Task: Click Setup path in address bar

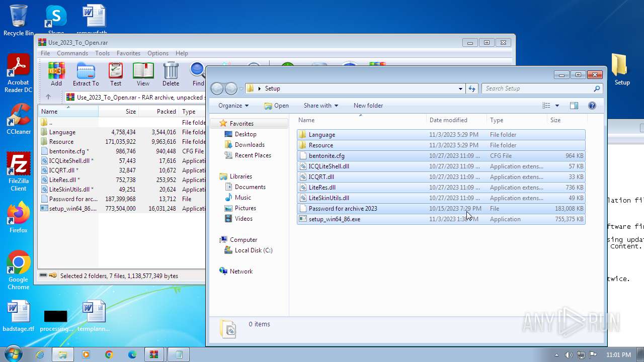Action: (x=272, y=88)
